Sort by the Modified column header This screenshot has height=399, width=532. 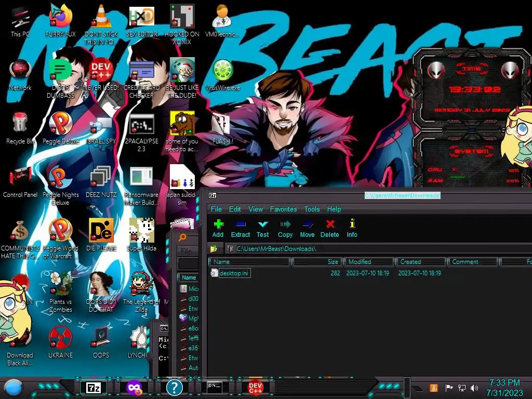pyautogui.click(x=369, y=262)
